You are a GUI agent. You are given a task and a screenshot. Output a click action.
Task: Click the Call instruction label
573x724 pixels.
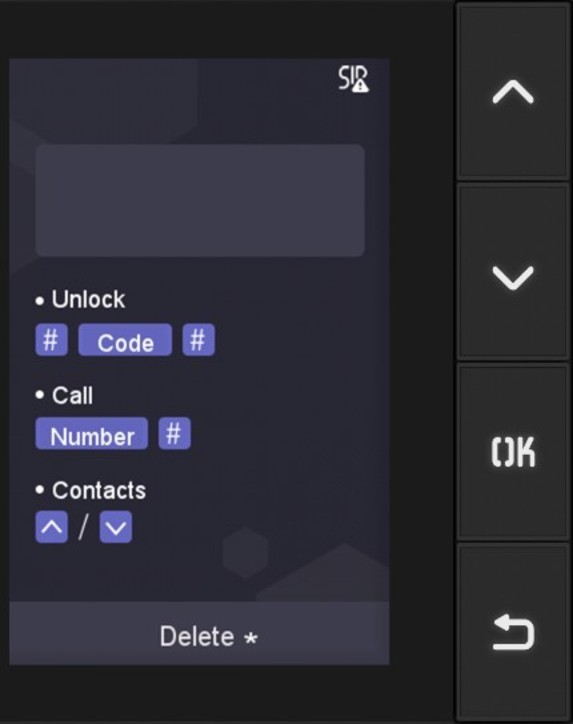point(72,396)
